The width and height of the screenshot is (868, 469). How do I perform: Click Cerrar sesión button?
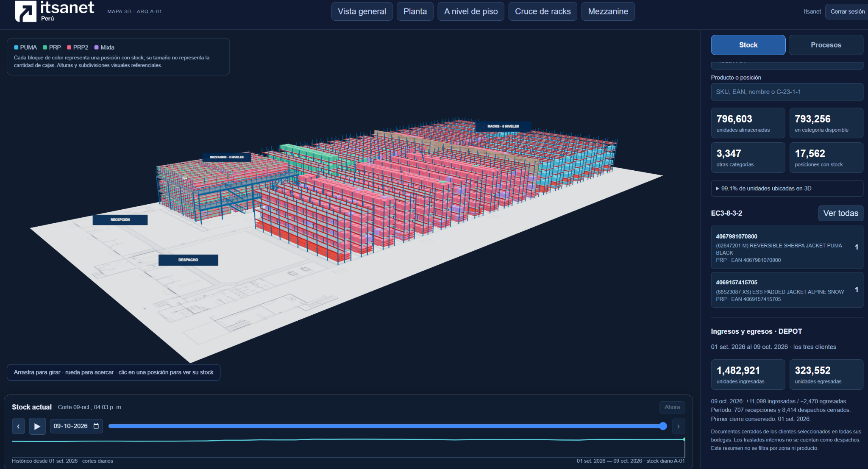(847, 11)
